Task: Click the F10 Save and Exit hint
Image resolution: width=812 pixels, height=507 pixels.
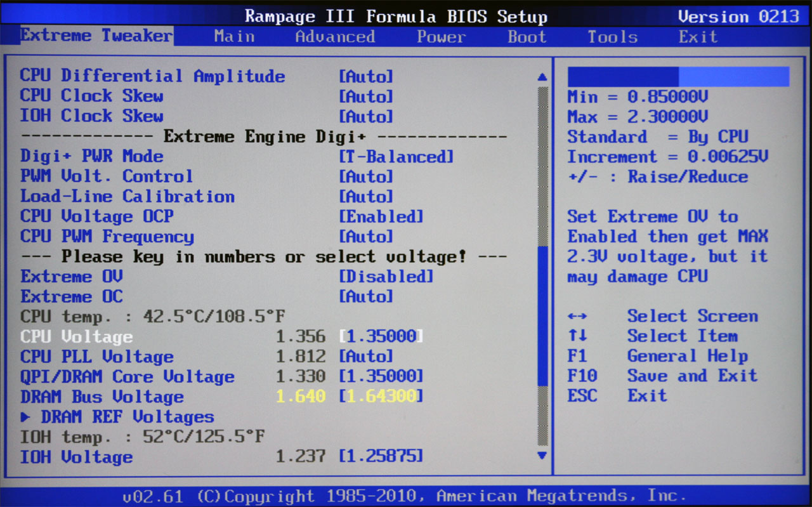Action: [662, 376]
